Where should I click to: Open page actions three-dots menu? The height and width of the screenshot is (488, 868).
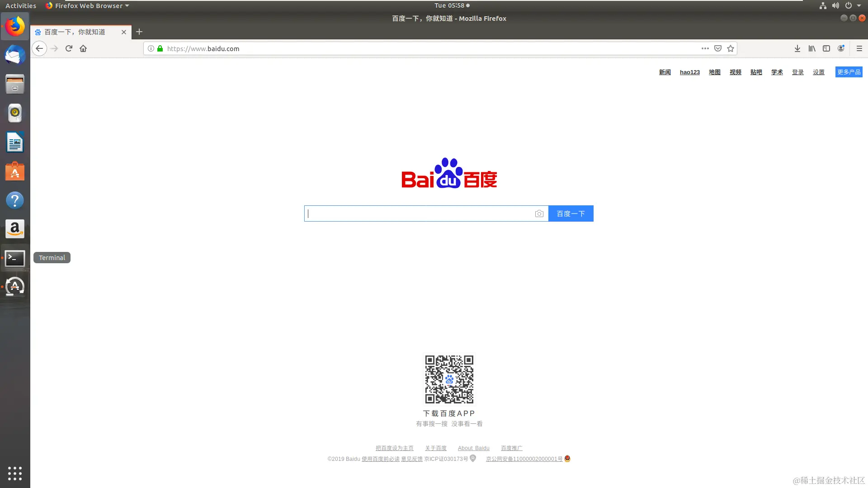click(x=705, y=48)
